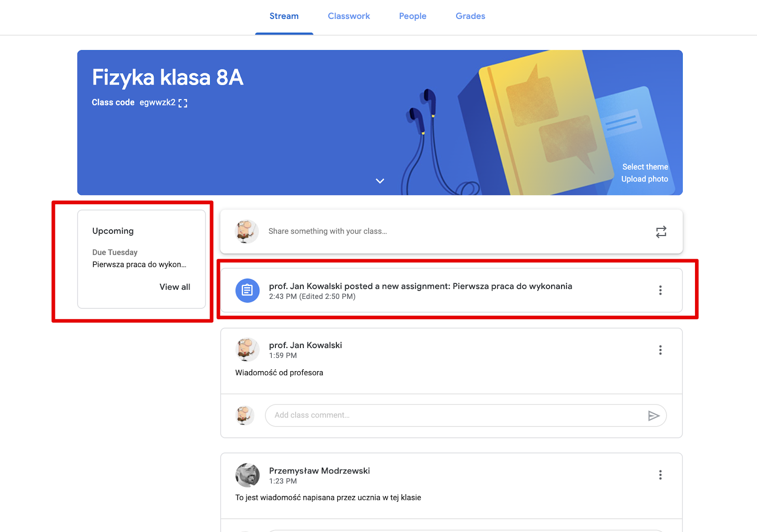The height and width of the screenshot is (532, 757).
Task: Click the prof. Jan Kowalski name on 1:59 PM post
Action: pos(306,345)
